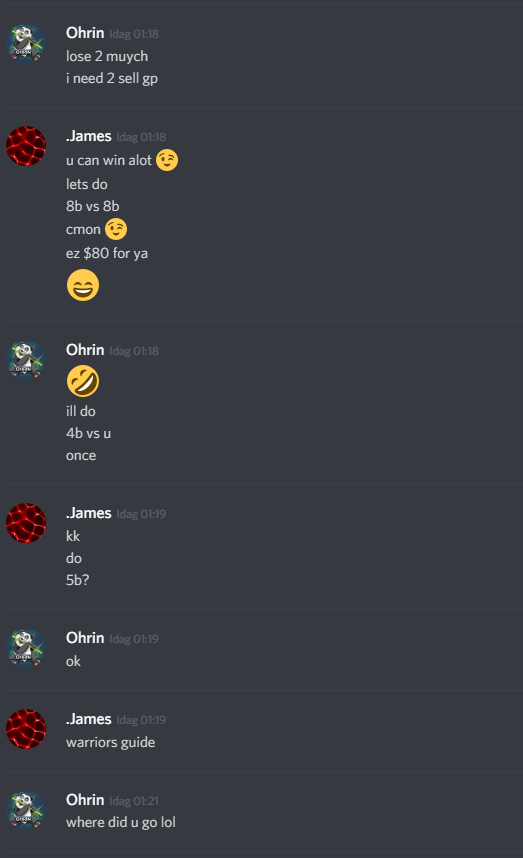This screenshot has height=858, width=523.
Task: Select the rolling laughing emoji from Ohrin
Action: point(83,381)
